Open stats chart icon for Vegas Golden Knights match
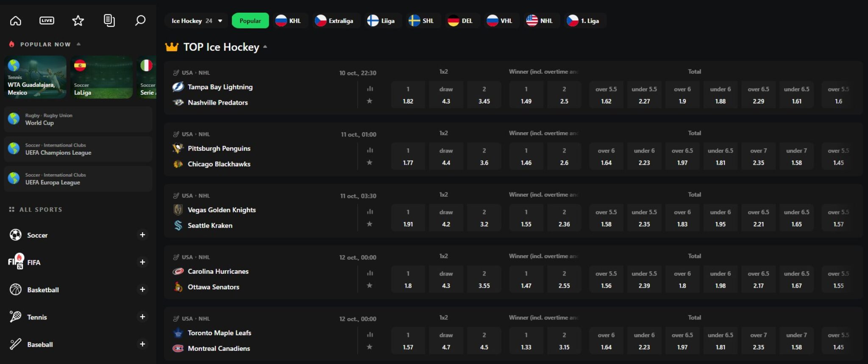868x364 pixels. click(370, 211)
